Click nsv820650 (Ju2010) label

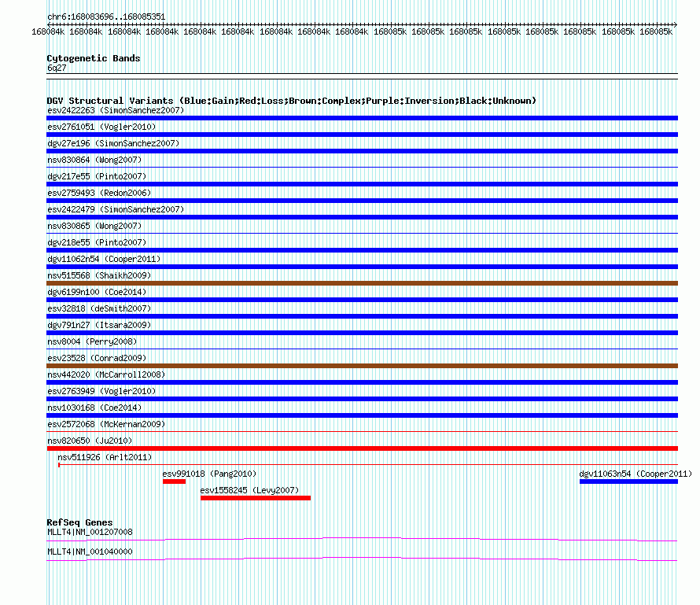point(90,441)
